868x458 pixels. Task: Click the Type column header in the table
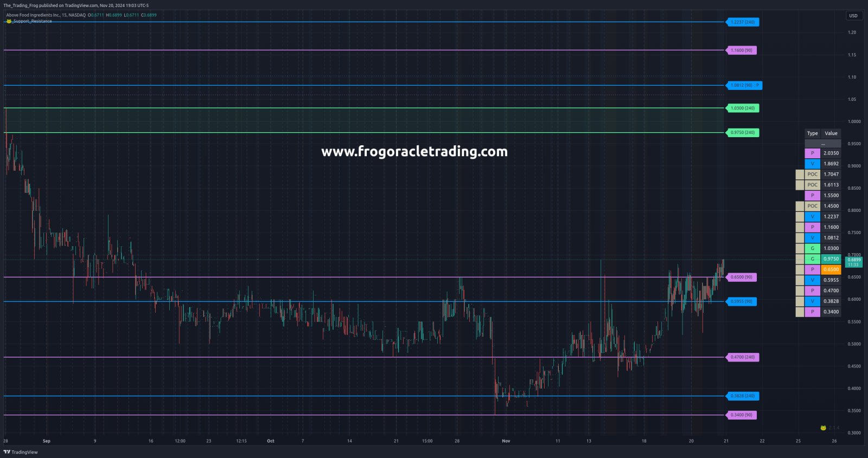[812, 133]
